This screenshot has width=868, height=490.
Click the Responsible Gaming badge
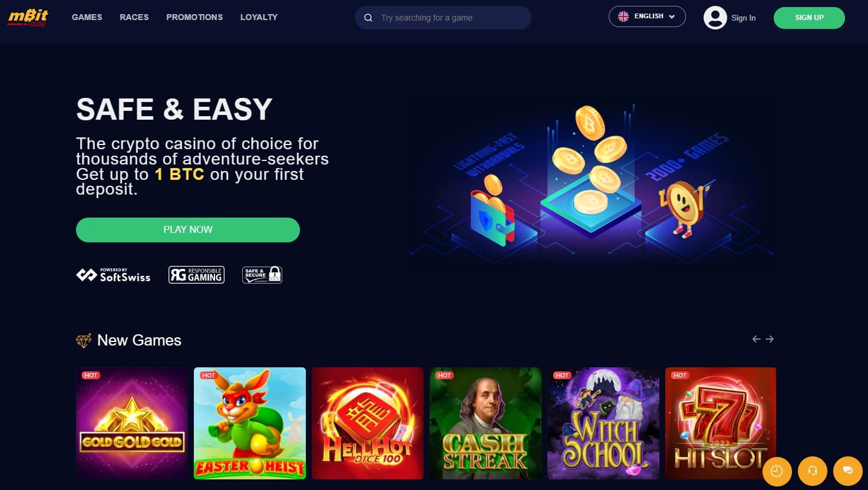pyautogui.click(x=196, y=275)
